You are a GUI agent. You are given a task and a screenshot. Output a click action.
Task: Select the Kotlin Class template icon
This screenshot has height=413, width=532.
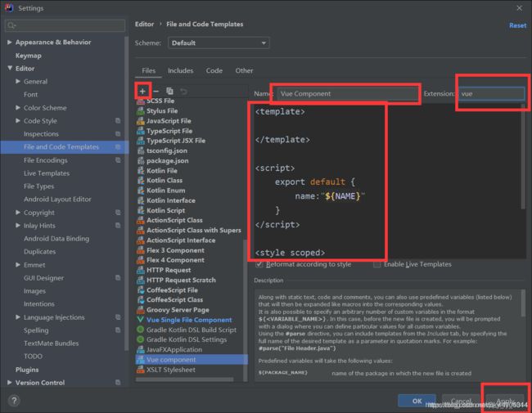(141, 181)
